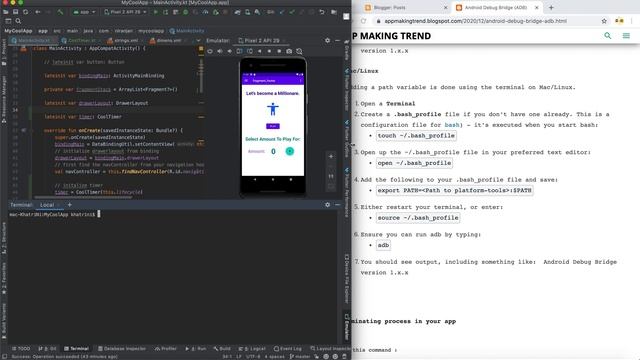Viewport: 640px width, 360px height.
Task: Click the 4 spaces indent in status bar
Action: click(x=274, y=356)
